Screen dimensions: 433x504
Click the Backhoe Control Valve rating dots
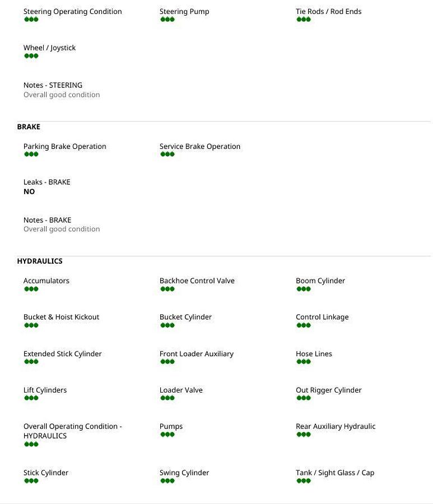(167, 289)
